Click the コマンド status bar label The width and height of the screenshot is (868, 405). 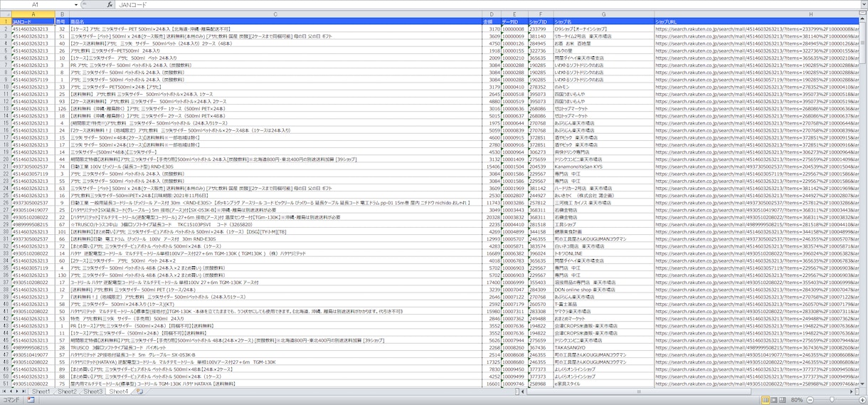point(11,400)
